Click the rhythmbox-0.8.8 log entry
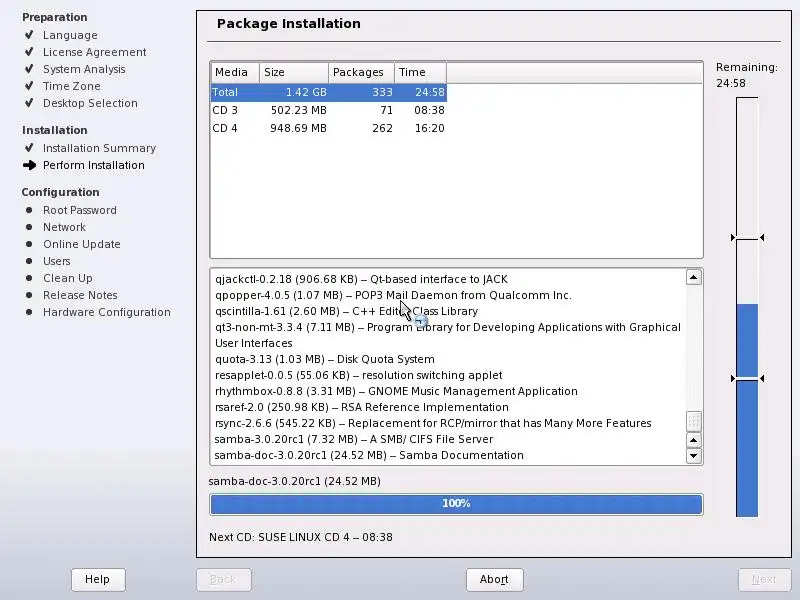Screen dimensions: 800x600 click(x=396, y=391)
